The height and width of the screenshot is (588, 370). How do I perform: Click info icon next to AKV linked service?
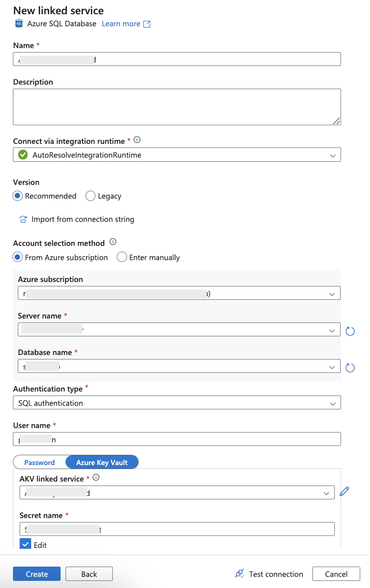[x=95, y=478]
